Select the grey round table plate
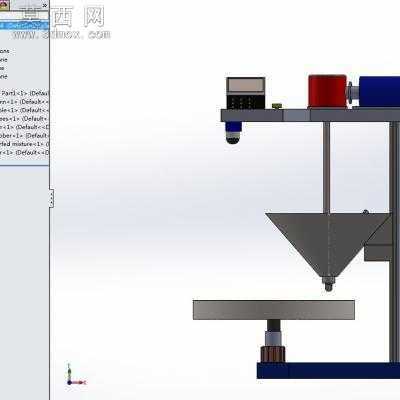The image size is (400, 400). (x=274, y=310)
